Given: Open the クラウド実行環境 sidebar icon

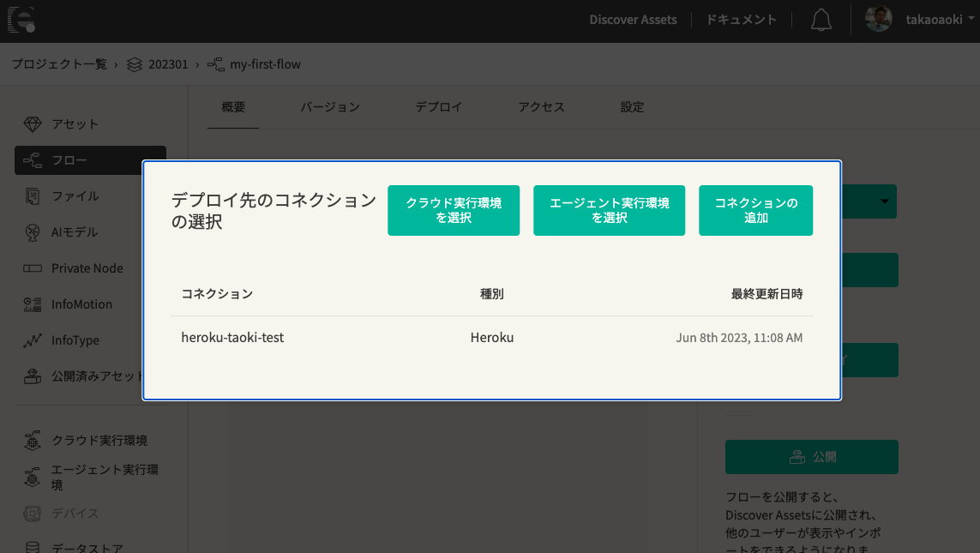Looking at the screenshot, I should [x=32, y=441].
